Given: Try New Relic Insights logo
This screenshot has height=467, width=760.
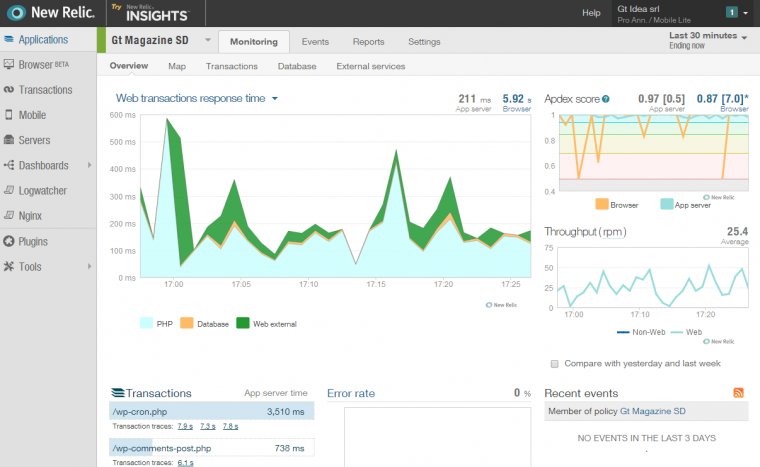Looking at the screenshot, I should pyautogui.click(x=150, y=13).
